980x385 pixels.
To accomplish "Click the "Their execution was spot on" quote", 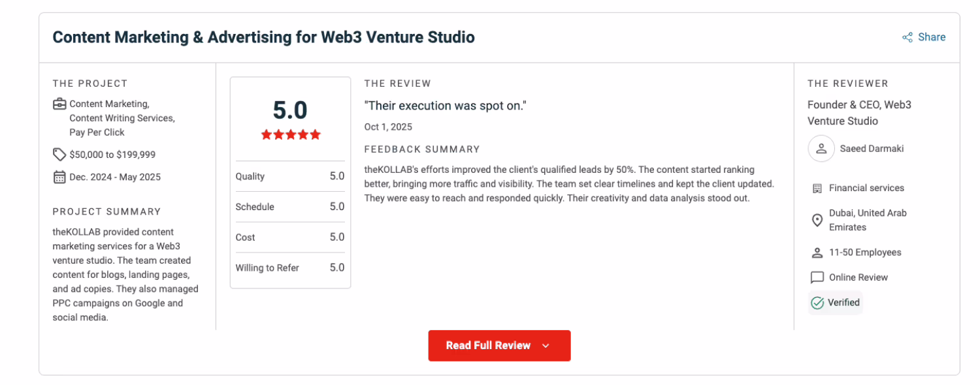I will click(446, 106).
